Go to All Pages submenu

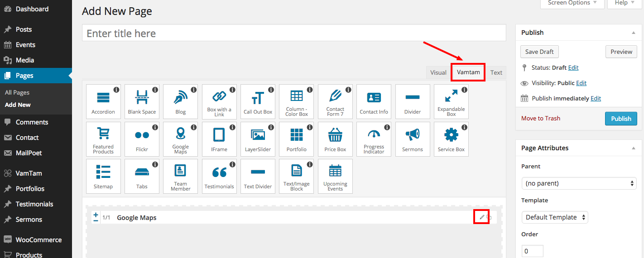coord(17,92)
